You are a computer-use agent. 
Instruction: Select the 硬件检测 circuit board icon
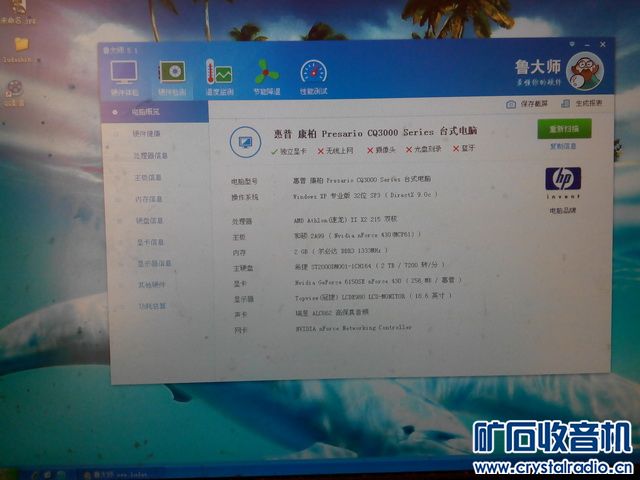click(172, 78)
